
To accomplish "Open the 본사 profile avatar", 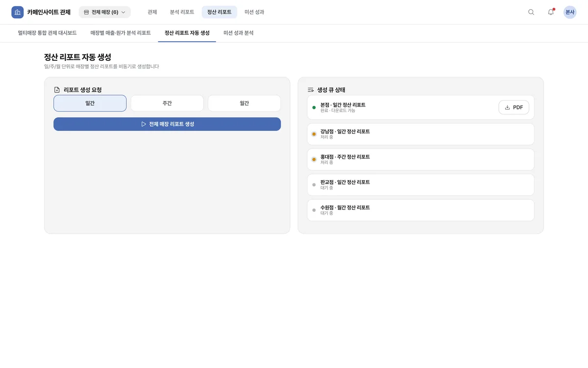I will point(570,12).
